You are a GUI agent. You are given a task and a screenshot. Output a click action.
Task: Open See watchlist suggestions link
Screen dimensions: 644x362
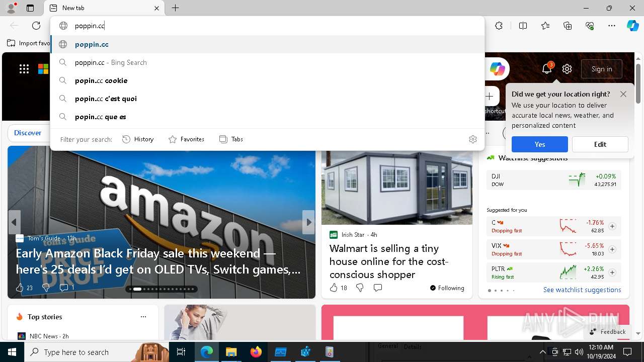582,290
